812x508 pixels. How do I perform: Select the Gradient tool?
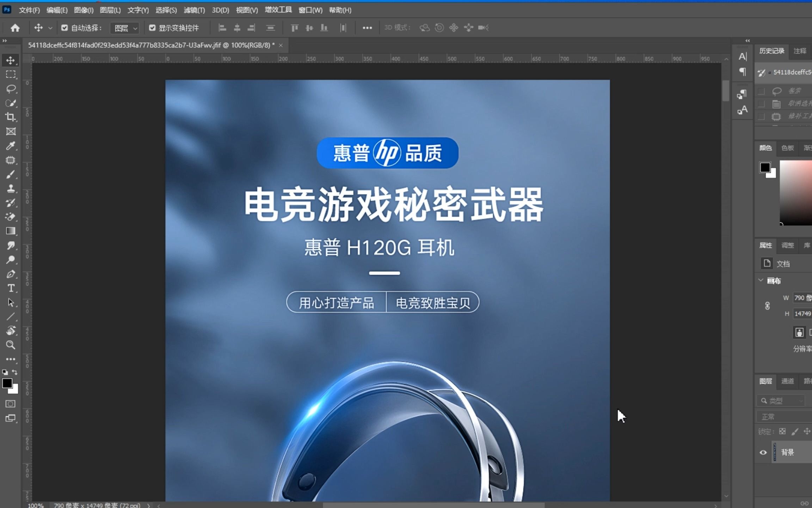(x=11, y=231)
